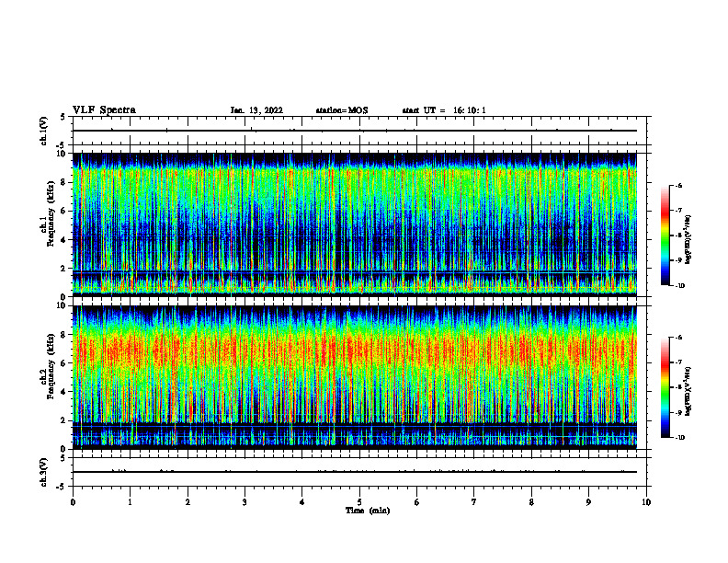Click the "8" kHz tick of ch.2 frequency axis
This screenshot has width=728, height=563.
pos(64,335)
